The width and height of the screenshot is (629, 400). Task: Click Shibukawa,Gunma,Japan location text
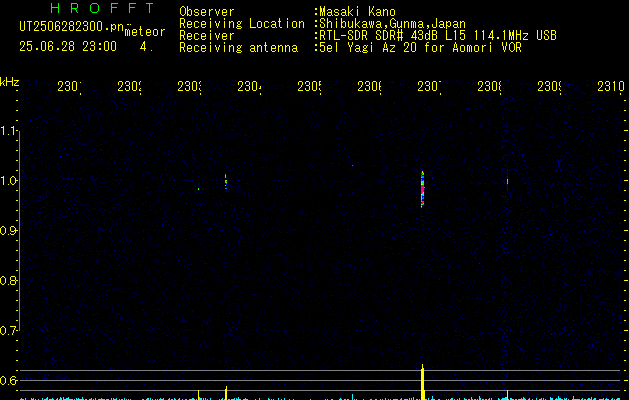coord(392,24)
